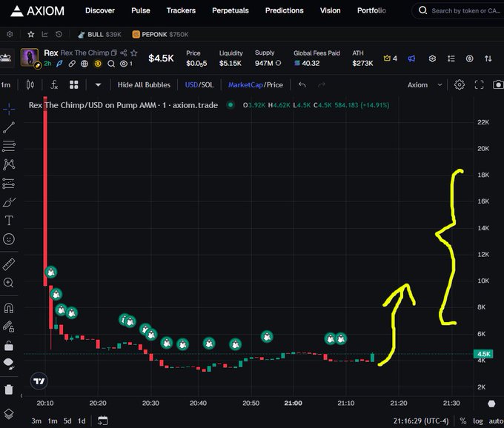Undo last chart action
Screen dimensions: 504x428
pyautogui.click(x=302, y=84)
